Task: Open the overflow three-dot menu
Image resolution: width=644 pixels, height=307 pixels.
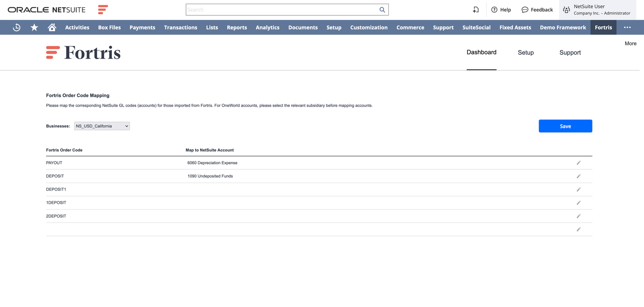Action: (x=627, y=27)
